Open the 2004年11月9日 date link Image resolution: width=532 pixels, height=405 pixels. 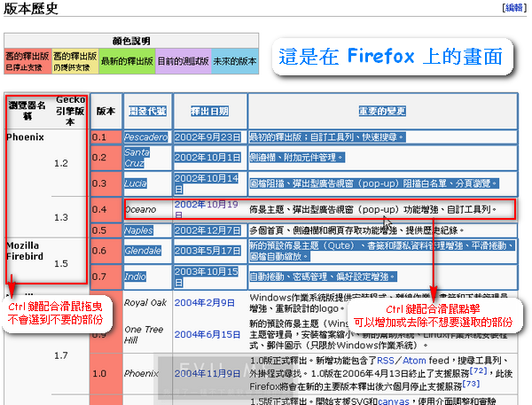point(207,373)
